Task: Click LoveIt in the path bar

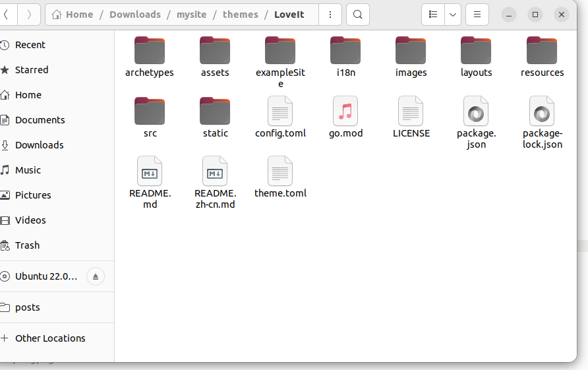Action: pos(289,15)
